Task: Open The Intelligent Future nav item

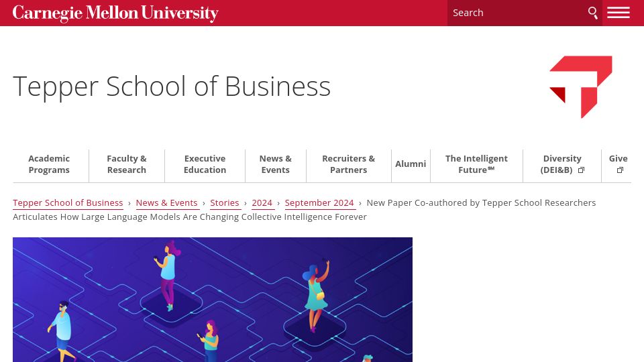Action: tap(476, 164)
